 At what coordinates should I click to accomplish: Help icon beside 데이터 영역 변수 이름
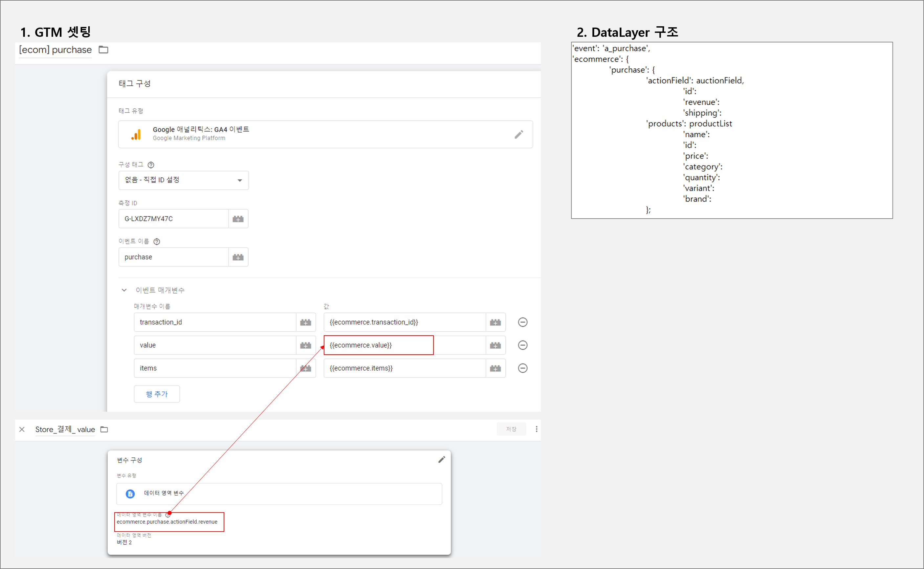click(x=168, y=515)
